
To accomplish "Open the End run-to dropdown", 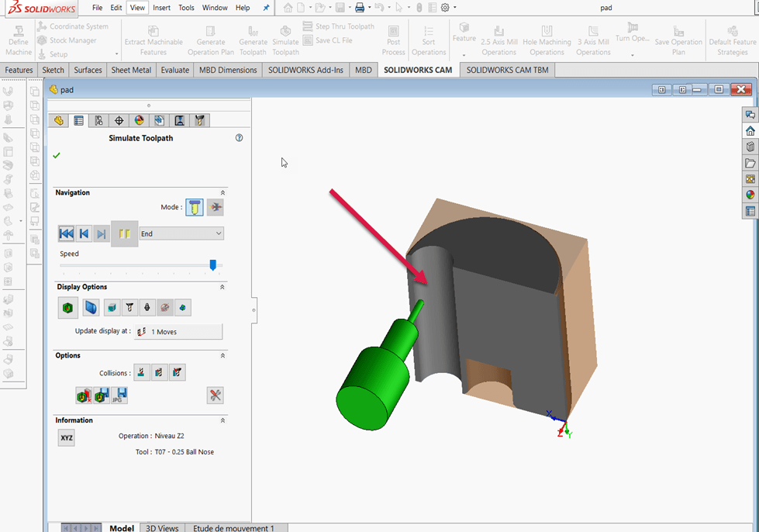I will (181, 233).
